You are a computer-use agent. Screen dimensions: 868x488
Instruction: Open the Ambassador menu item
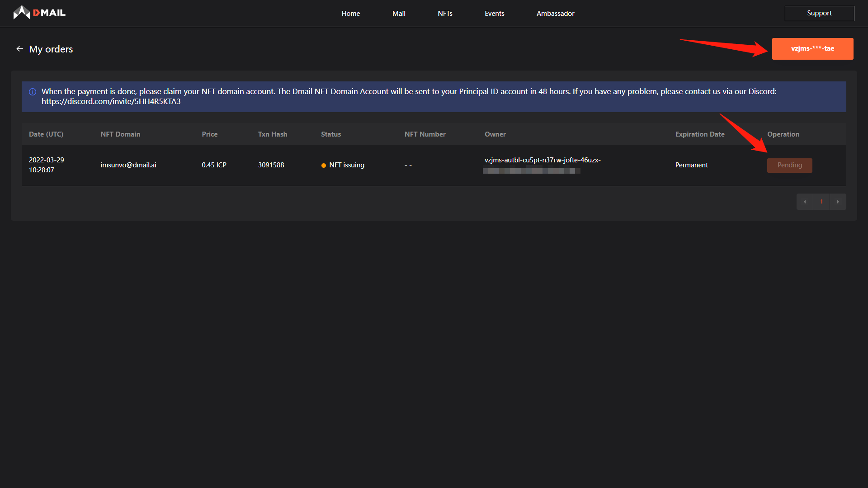556,14
